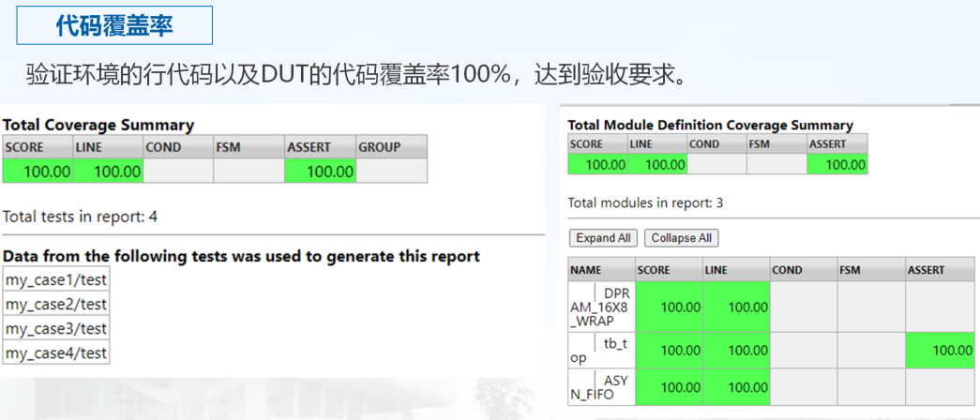Click empty GROUP cell in Total Coverage Summary

[391, 172]
